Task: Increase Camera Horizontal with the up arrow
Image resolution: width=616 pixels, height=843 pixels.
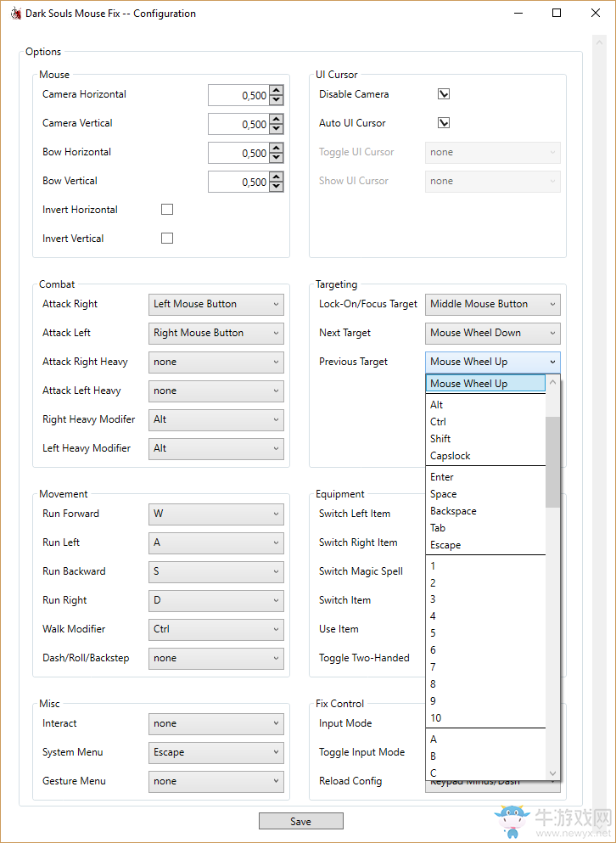Action: [277, 91]
